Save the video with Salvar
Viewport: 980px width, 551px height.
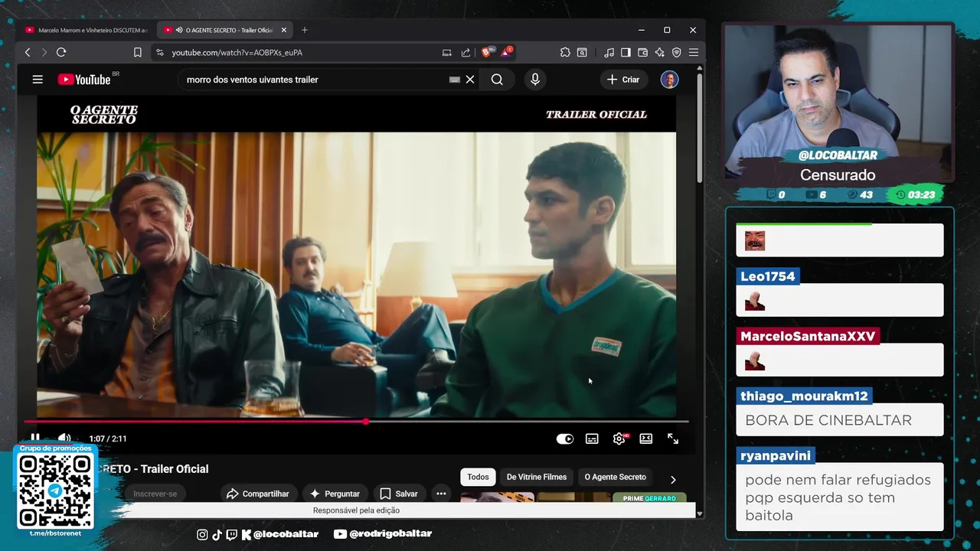coord(399,494)
